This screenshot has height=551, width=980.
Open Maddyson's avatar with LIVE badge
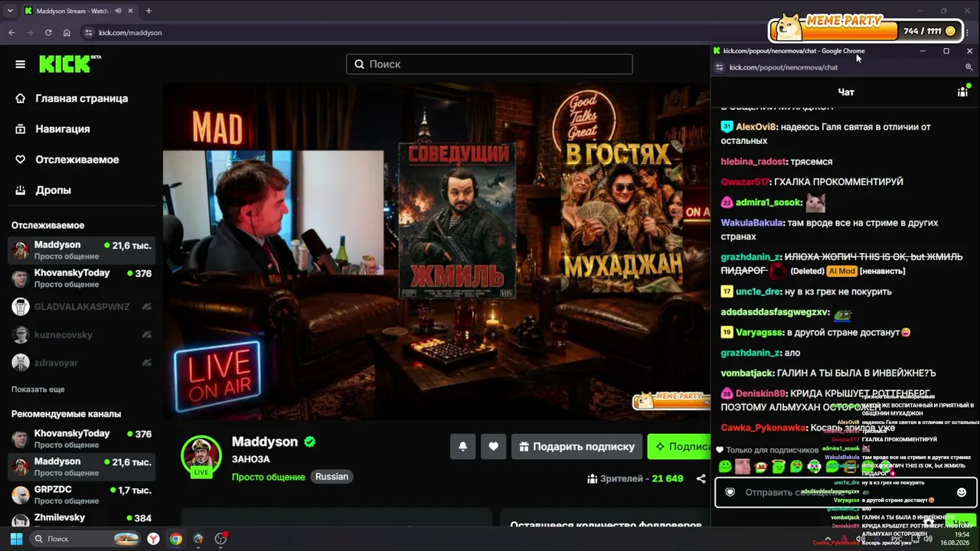pos(201,457)
